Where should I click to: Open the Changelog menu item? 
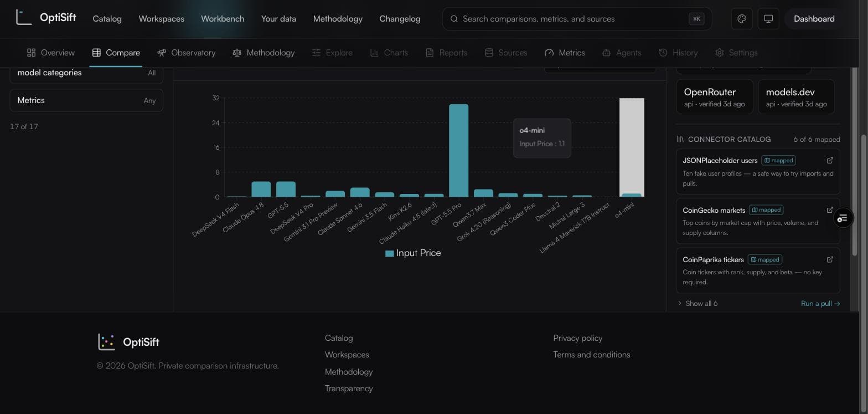point(400,19)
